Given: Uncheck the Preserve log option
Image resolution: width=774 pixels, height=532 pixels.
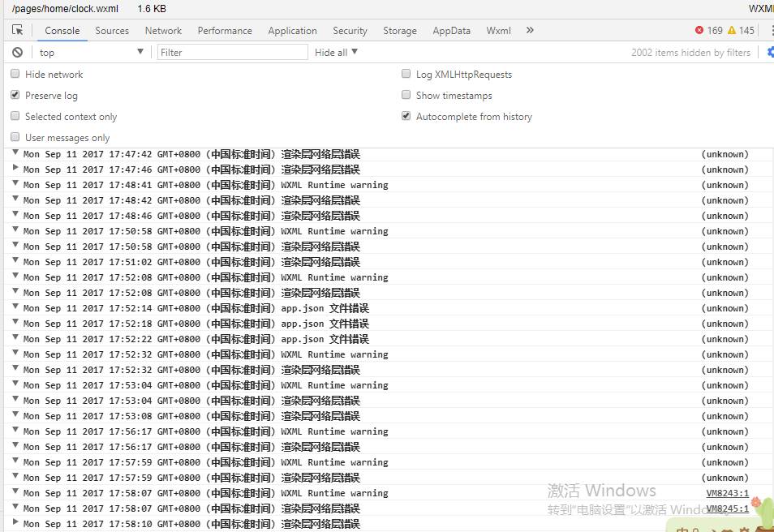Looking at the screenshot, I should click(15, 95).
